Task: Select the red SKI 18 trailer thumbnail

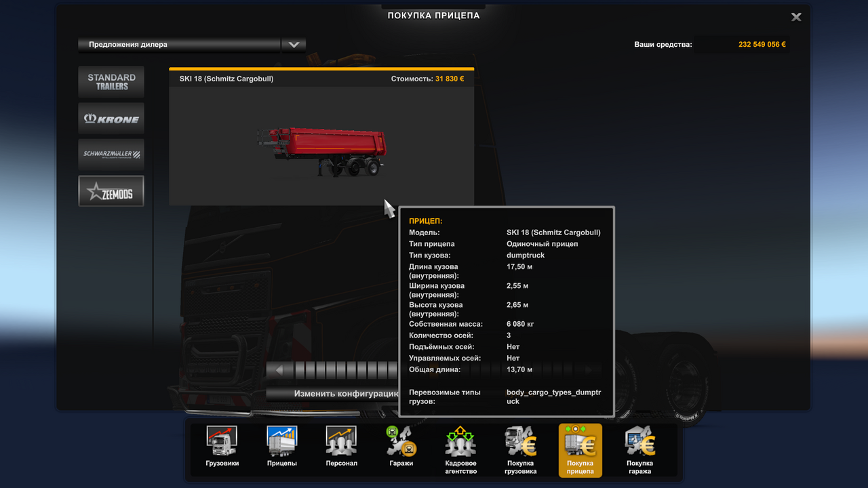Action: [x=321, y=152]
